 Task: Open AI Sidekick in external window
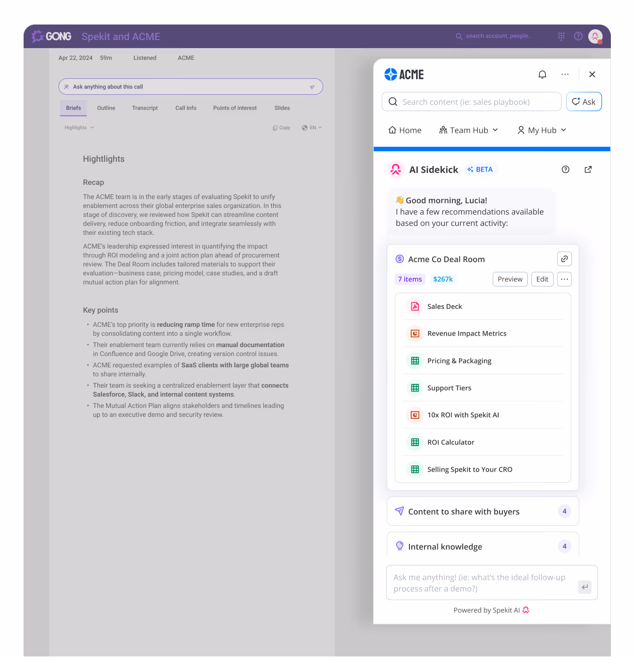click(x=588, y=170)
